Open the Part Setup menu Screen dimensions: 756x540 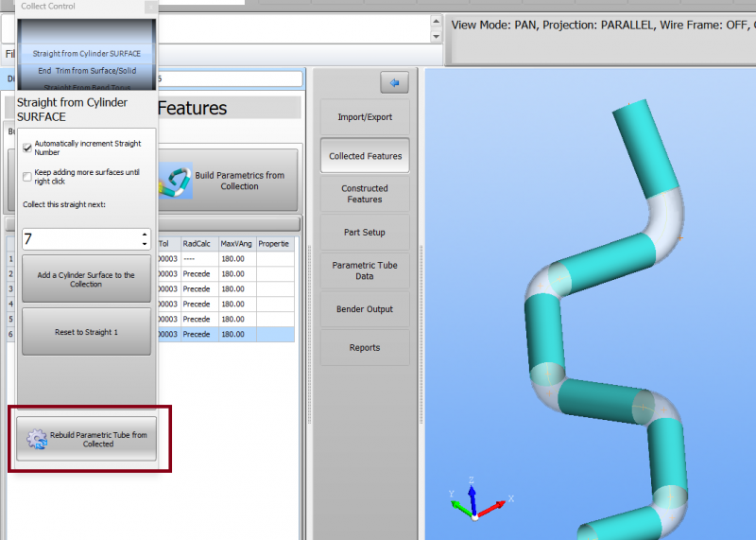tap(365, 232)
